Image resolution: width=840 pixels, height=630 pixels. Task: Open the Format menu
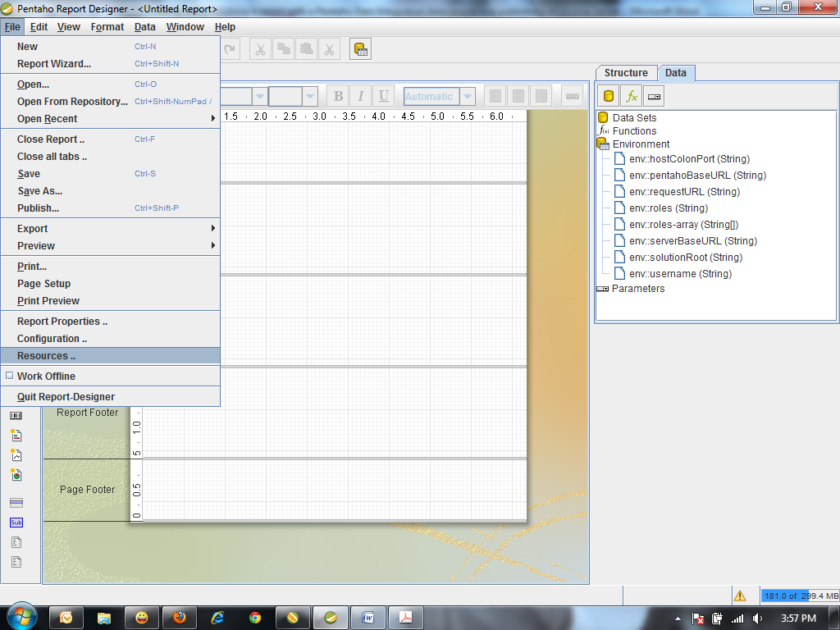point(107,27)
